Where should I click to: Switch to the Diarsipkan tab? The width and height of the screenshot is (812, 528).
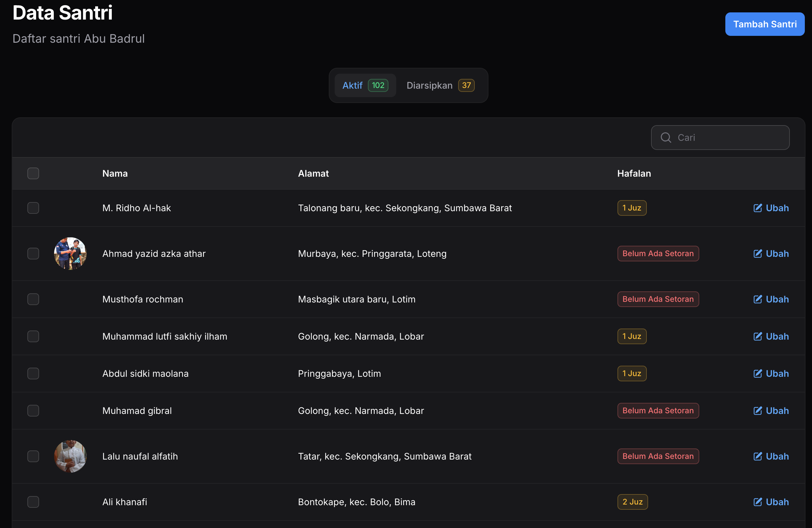(440, 85)
